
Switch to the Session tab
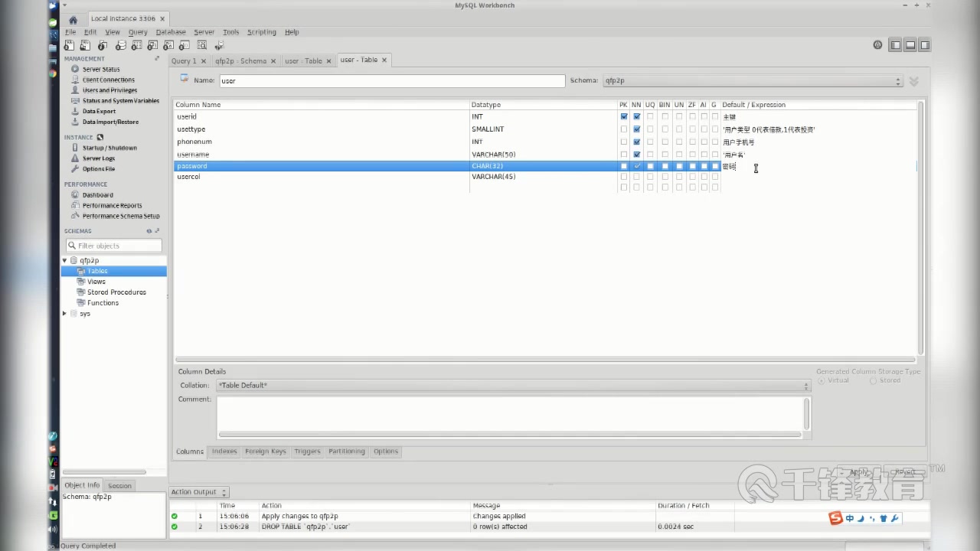(x=119, y=485)
